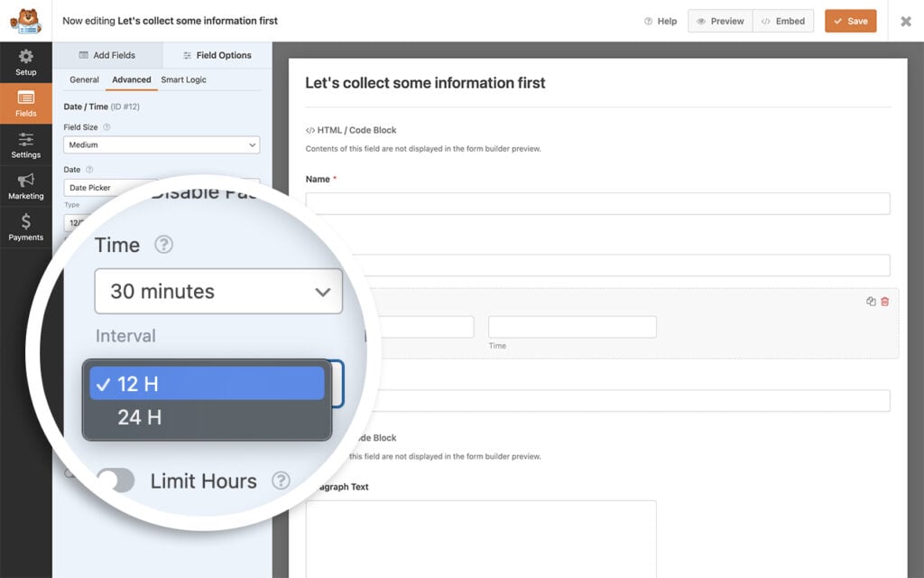Click the Save button

pos(850,20)
